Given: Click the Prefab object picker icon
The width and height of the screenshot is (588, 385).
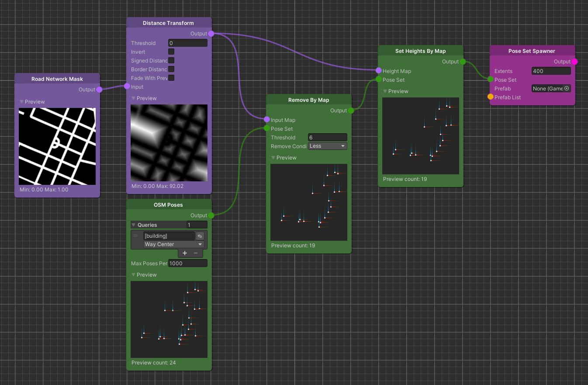Looking at the screenshot, I should pos(567,89).
